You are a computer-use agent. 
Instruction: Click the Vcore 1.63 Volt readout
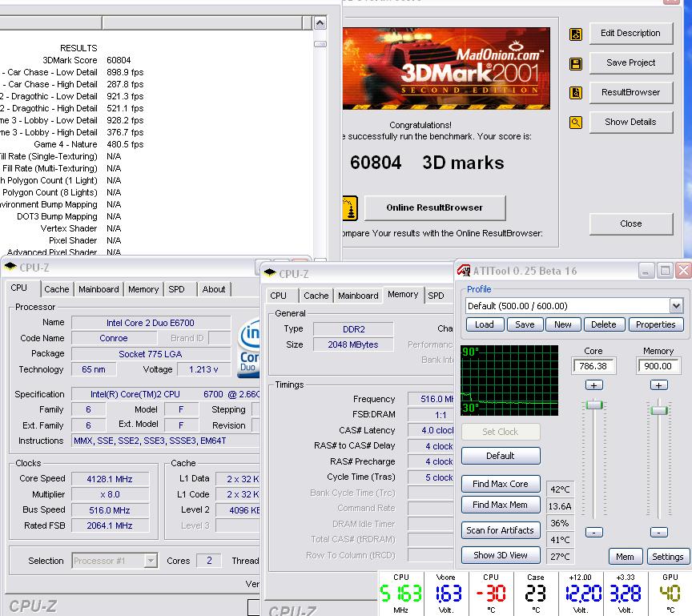tap(446, 593)
